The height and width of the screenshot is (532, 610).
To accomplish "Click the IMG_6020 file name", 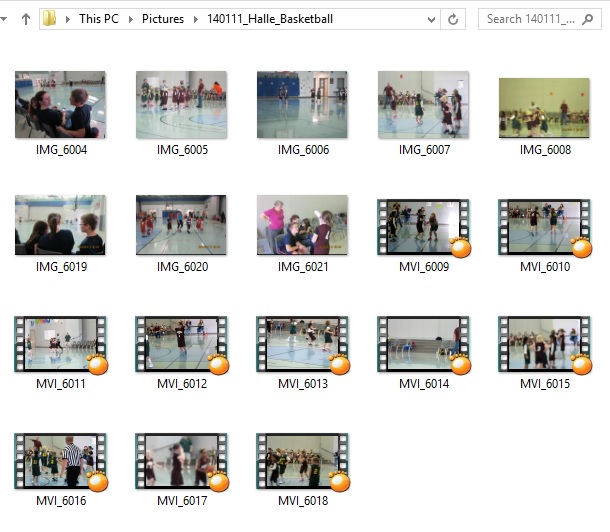I will point(182,267).
